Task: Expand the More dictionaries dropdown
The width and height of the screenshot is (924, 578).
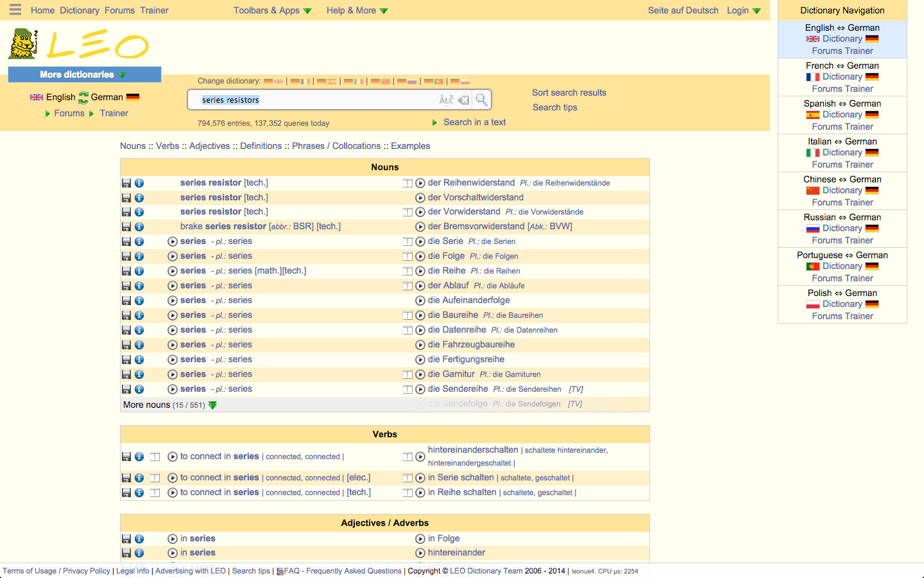Action: tap(84, 74)
